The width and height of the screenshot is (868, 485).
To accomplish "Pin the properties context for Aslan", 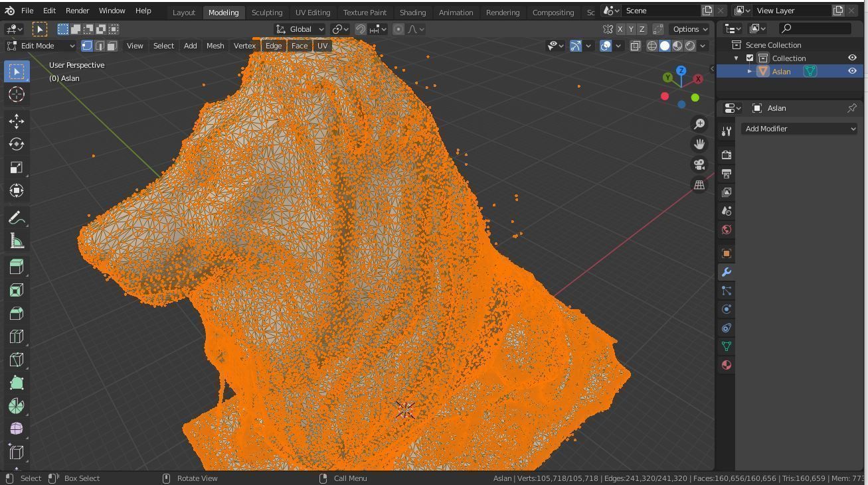I will click(x=852, y=108).
